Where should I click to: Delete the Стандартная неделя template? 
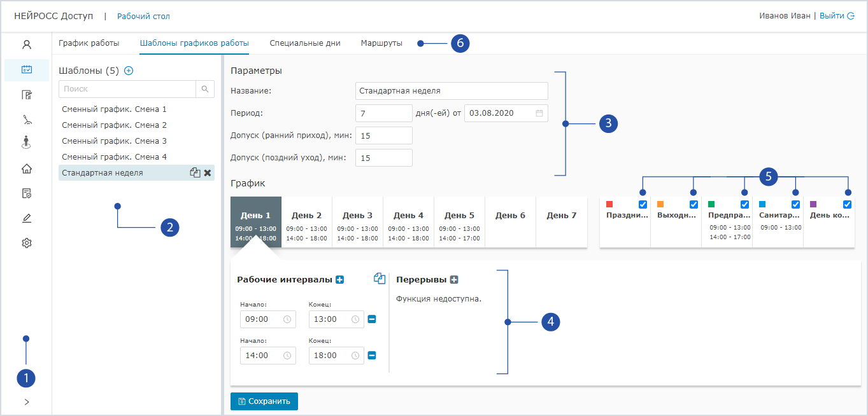pos(208,173)
